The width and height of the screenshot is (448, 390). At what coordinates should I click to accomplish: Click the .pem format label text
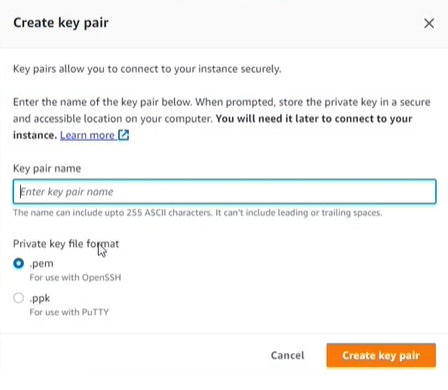41,264
